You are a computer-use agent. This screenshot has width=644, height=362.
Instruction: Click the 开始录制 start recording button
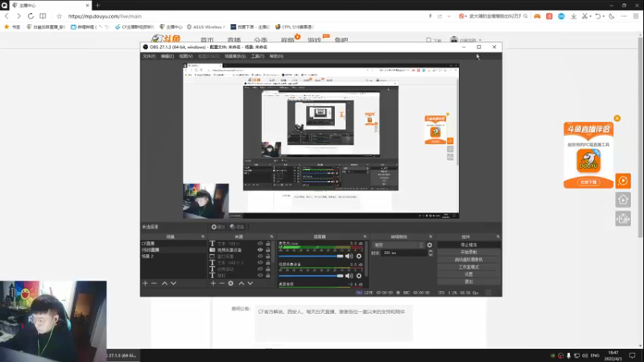tap(469, 252)
